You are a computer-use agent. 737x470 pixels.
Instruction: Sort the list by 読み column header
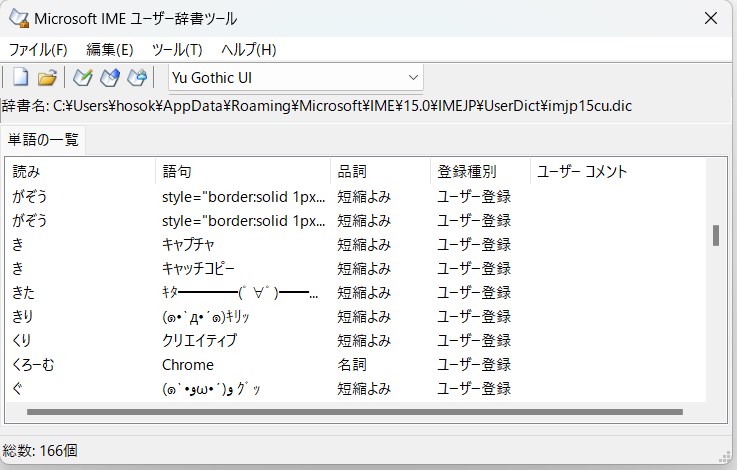coord(80,171)
